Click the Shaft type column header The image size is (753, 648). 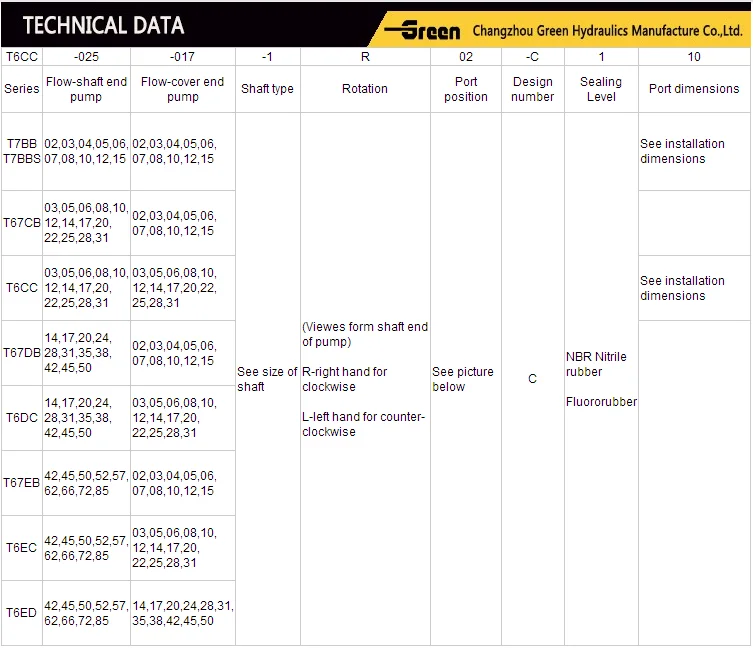pos(267,89)
